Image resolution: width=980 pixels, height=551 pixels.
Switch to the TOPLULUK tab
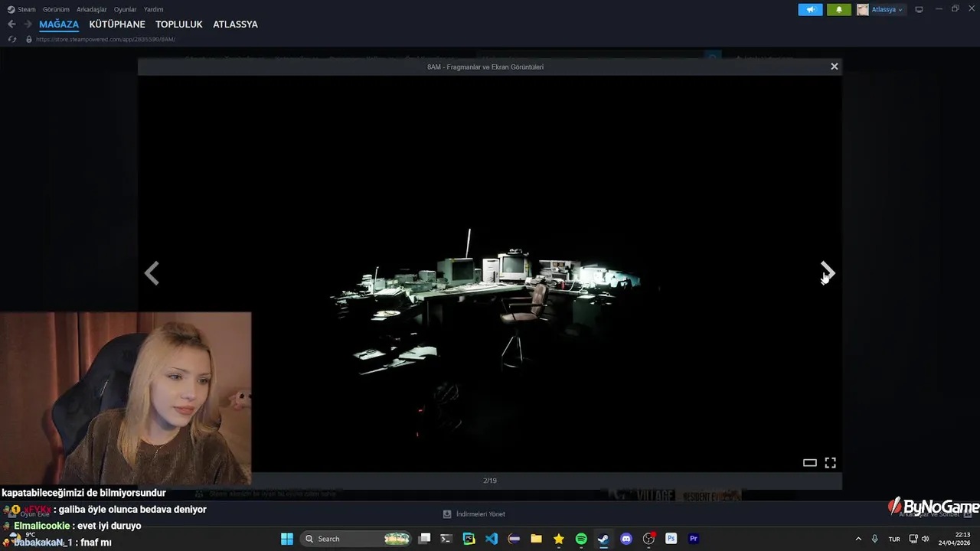click(179, 24)
